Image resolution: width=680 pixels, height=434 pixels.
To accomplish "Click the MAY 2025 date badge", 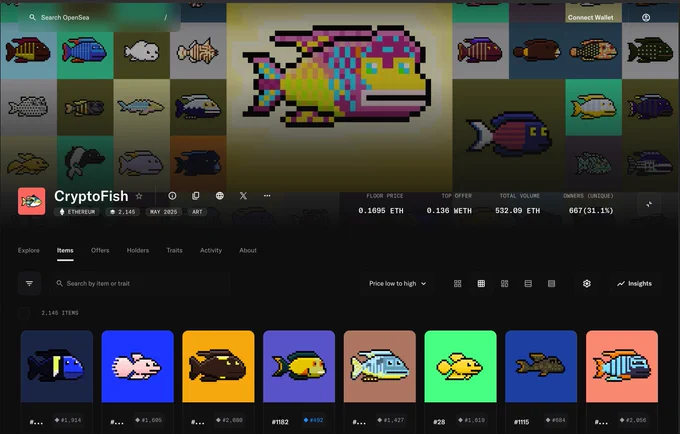I will tap(163, 212).
